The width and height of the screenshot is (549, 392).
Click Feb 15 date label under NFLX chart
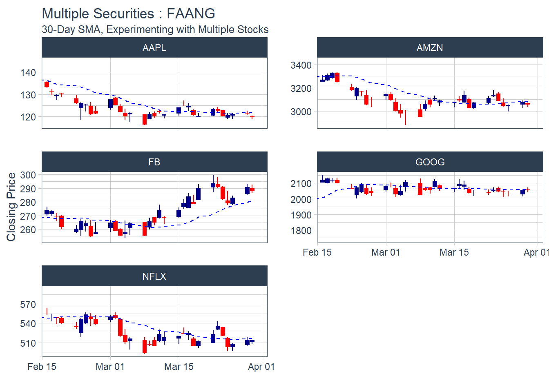pyautogui.click(x=42, y=367)
